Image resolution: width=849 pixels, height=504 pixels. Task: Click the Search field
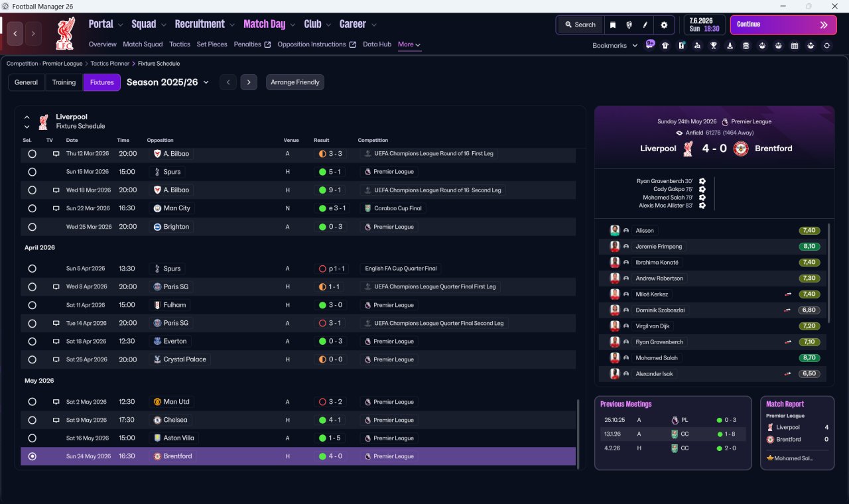[x=580, y=25]
